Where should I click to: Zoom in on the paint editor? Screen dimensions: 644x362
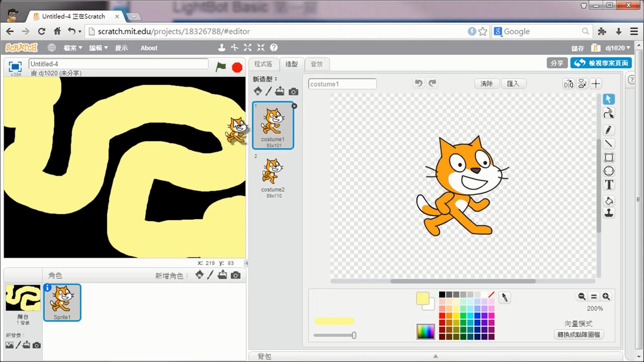pos(606,296)
